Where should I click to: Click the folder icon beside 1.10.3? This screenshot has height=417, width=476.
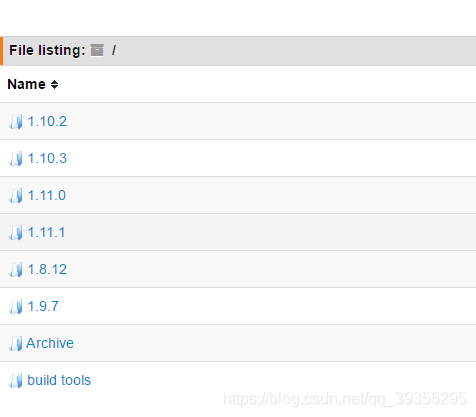pyautogui.click(x=16, y=159)
